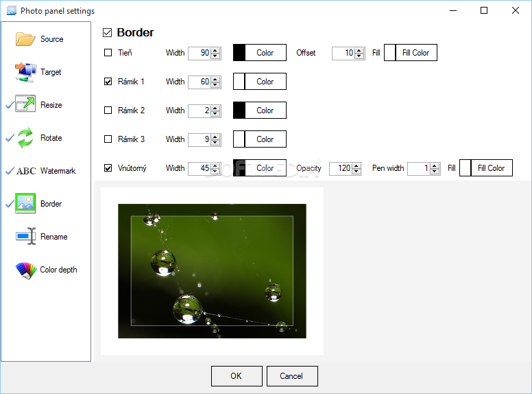Decrease the Opacity value down arrow
The height and width of the screenshot is (394, 532).
coord(356,171)
